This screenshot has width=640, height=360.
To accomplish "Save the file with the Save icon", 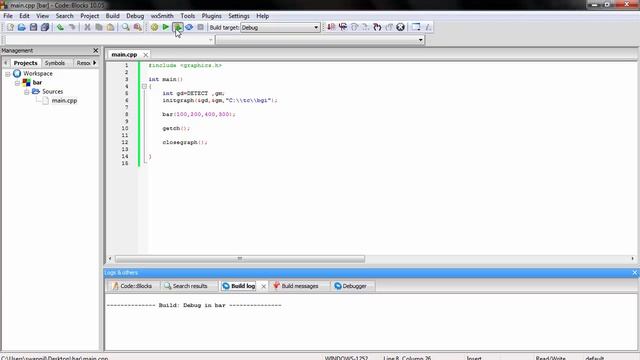I will coord(33,27).
